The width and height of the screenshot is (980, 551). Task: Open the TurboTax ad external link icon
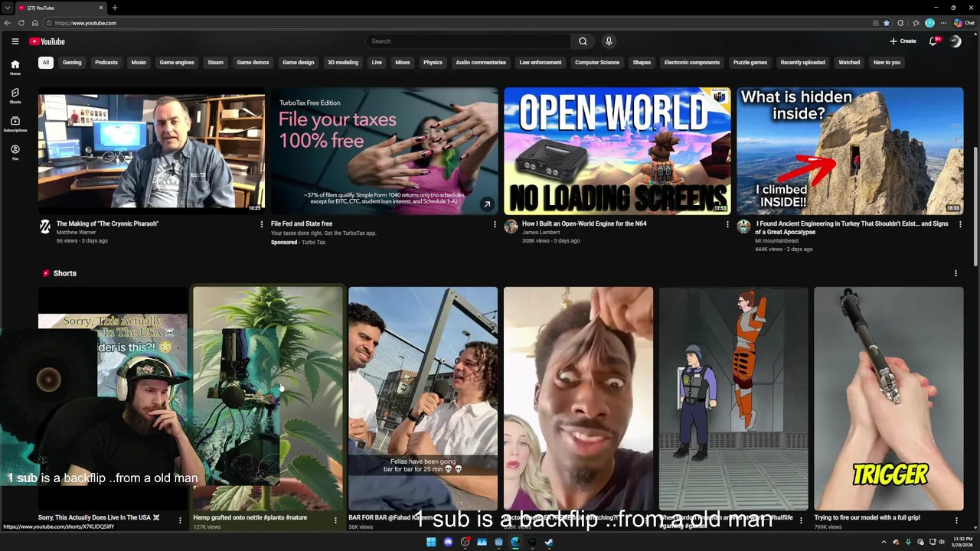point(487,204)
